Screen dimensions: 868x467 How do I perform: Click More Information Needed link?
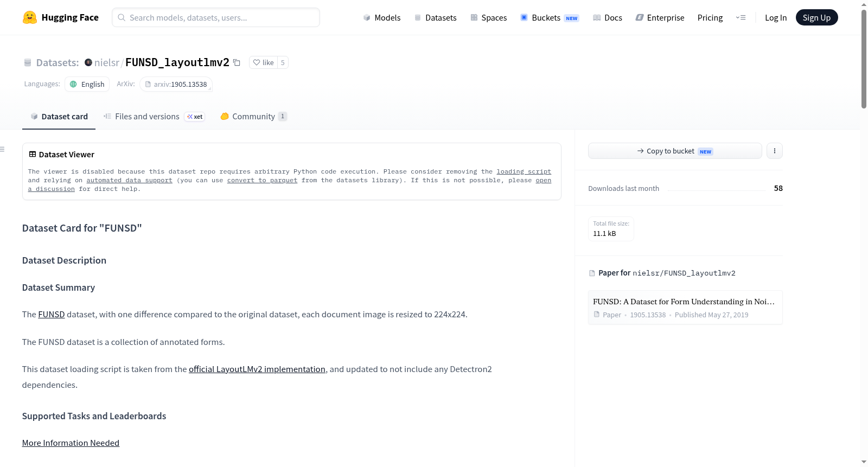pos(71,443)
